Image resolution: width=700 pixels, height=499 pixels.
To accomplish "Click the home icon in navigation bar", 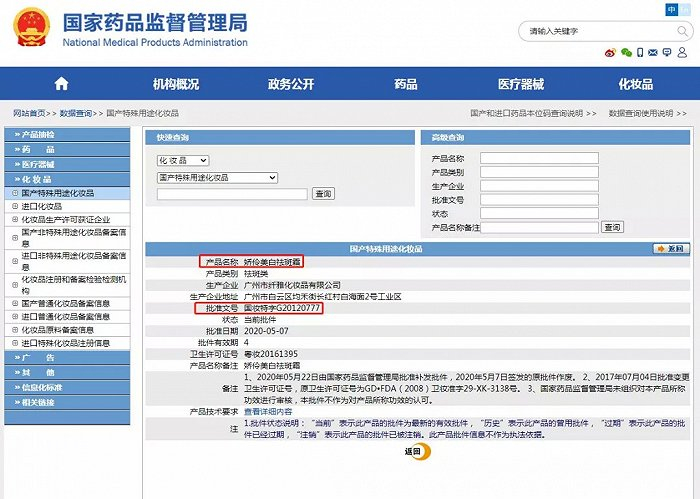I will [61, 83].
